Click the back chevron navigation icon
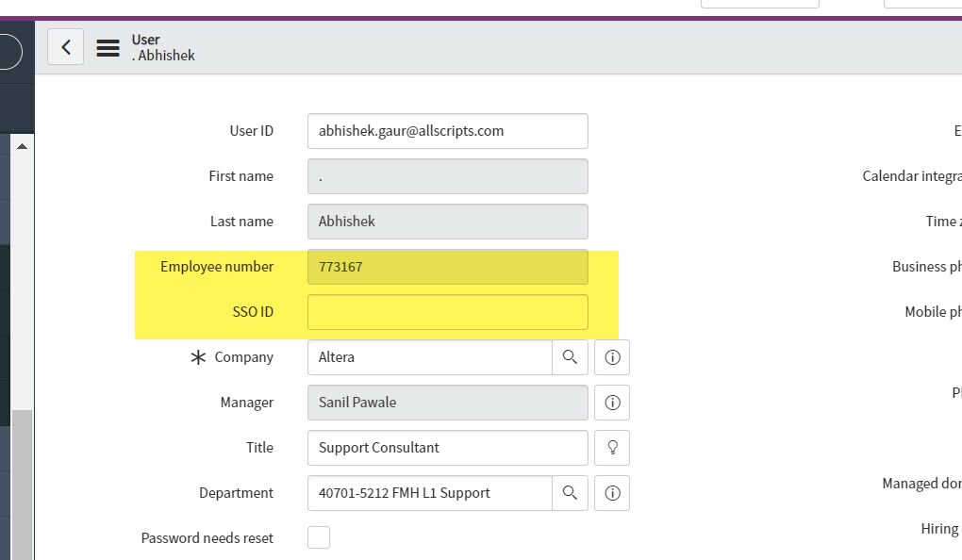Viewport: 962px width, 560px height. (65, 46)
